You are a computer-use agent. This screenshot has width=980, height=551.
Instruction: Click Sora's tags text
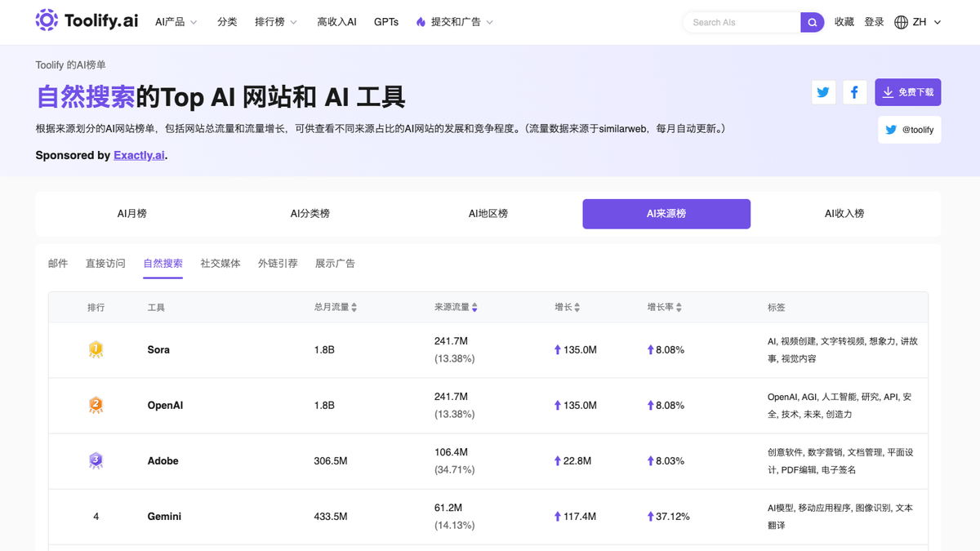pos(842,349)
